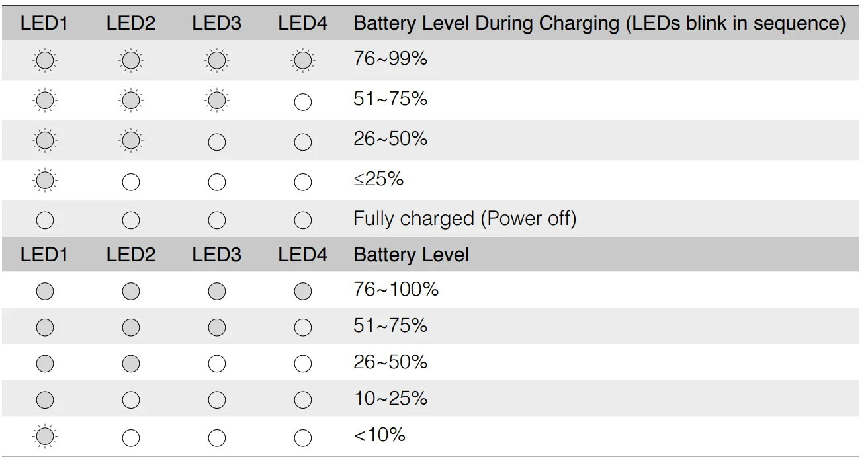
Task: Click the lit LED2 circle in the non-charging 26~50% row
Action: click(x=130, y=364)
